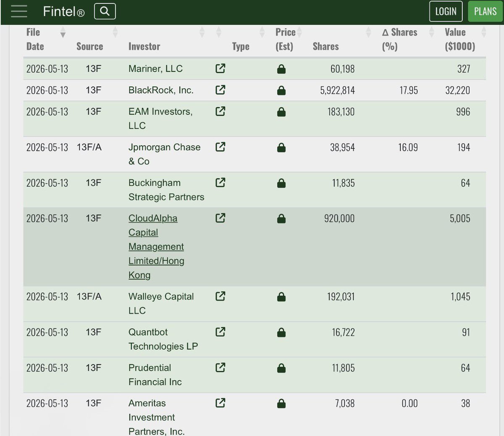The width and height of the screenshot is (504, 436).
Task: Click the search magnifier button
Action: (105, 11)
